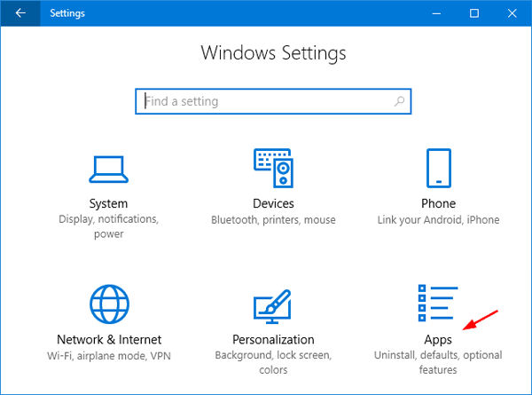Screen dimensions: 532x395
Task: Open the Apps list icon
Action: click(437, 304)
